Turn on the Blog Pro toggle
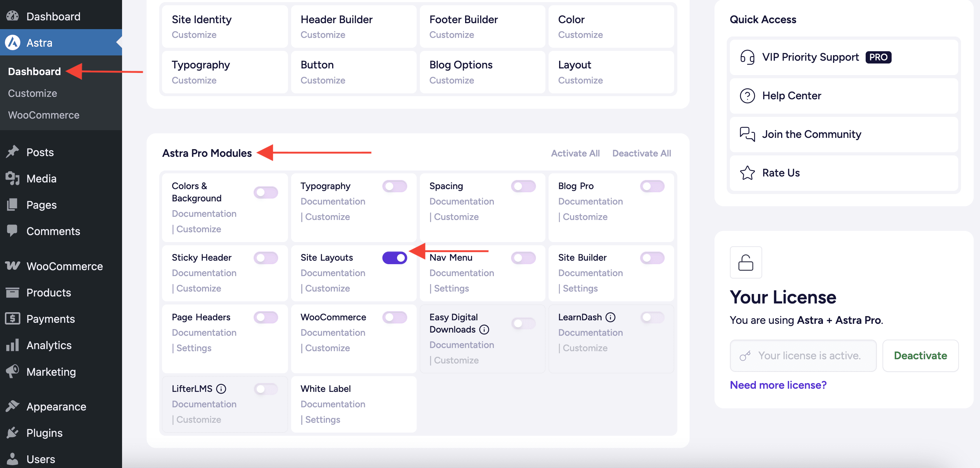This screenshot has width=980, height=468. click(652, 186)
